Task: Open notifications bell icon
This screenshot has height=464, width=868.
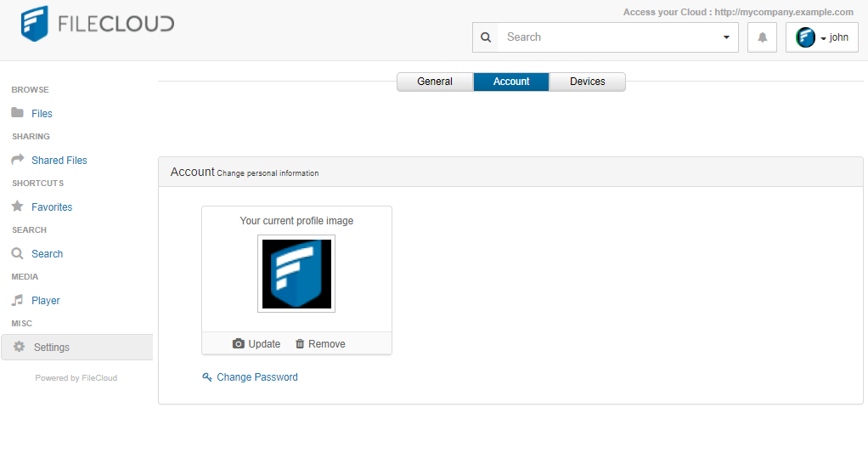Action: (x=763, y=37)
